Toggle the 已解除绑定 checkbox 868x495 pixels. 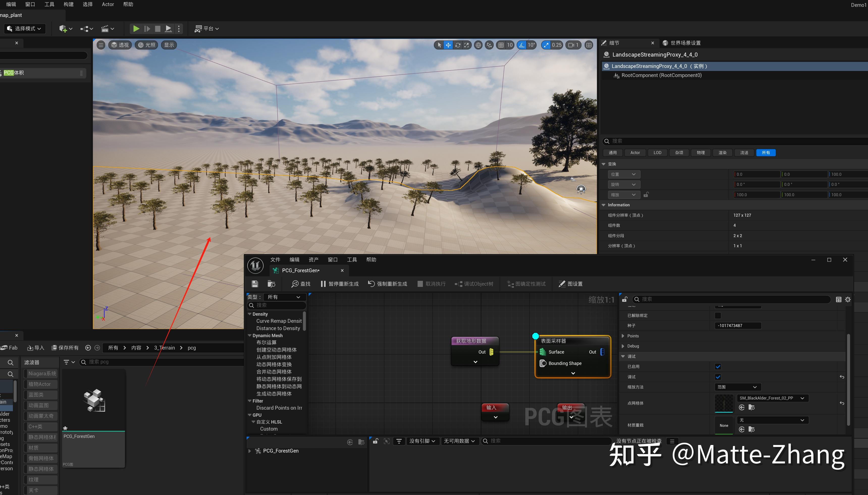pos(718,315)
